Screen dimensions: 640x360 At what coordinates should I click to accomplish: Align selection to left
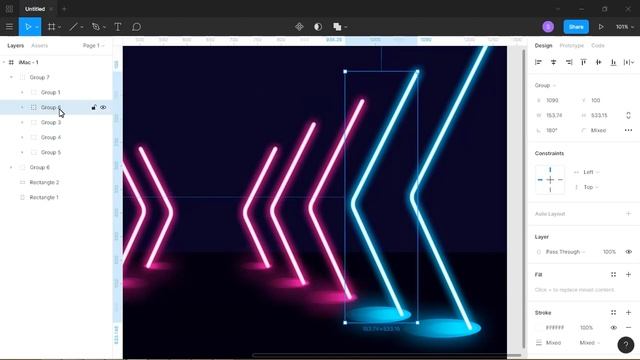click(538, 62)
